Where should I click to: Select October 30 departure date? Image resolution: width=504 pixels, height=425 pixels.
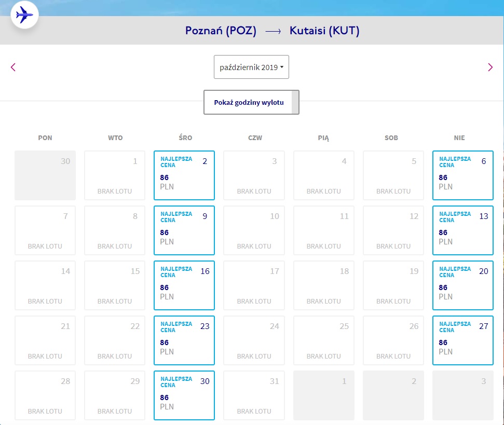click(x=184, y=395)
